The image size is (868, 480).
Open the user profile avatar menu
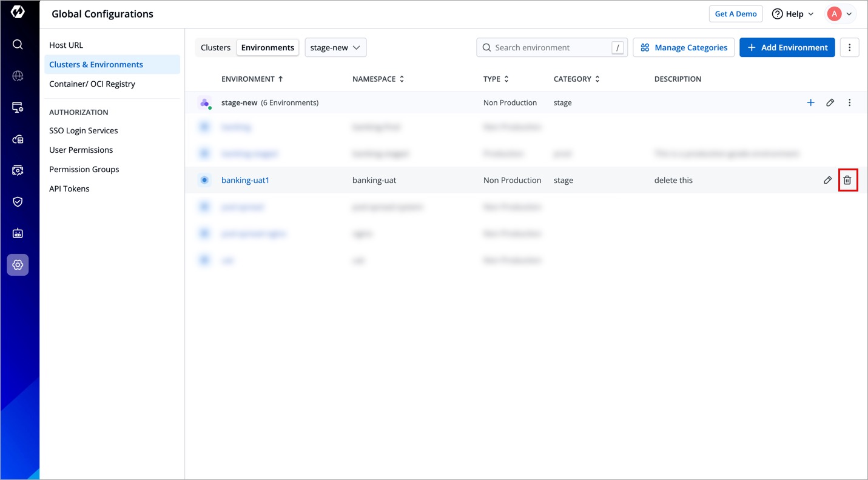[x=841, y=14]
